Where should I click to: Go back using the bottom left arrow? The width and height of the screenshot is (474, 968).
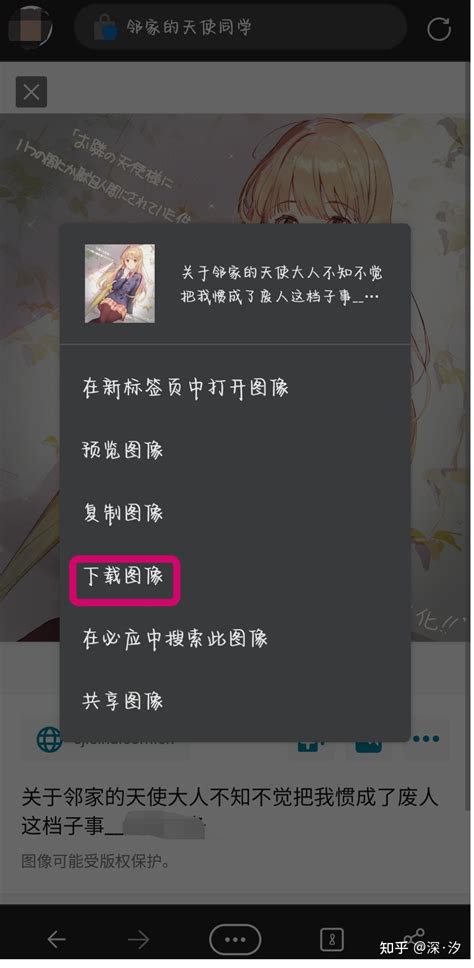[x=56, y=940]
